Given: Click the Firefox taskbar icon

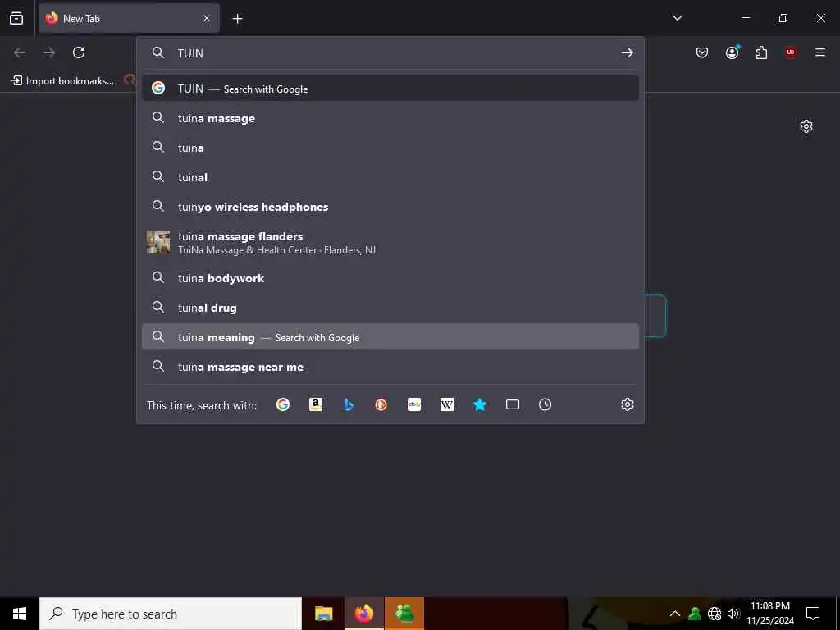Looking at the screenshot, I should (363, 614).
